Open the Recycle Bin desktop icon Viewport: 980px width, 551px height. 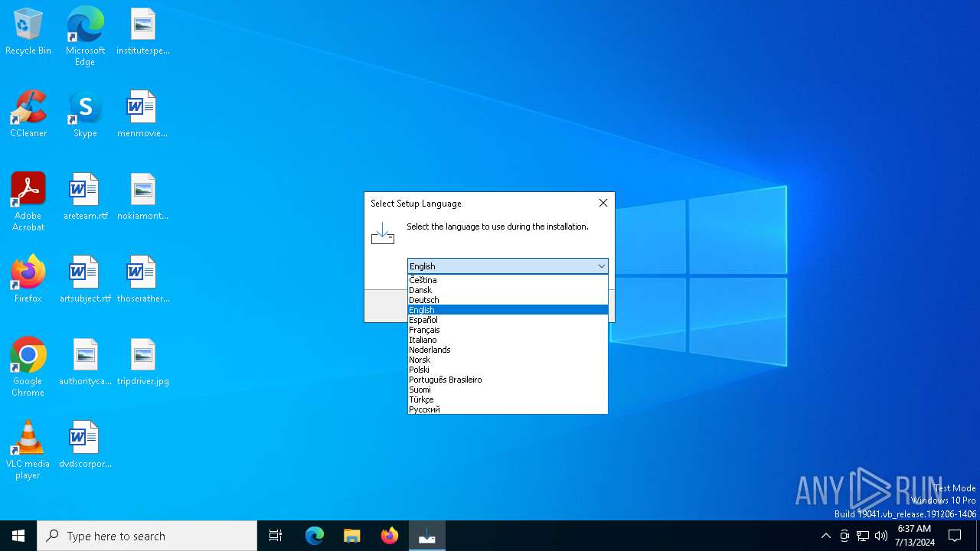[x=28, y=32]
